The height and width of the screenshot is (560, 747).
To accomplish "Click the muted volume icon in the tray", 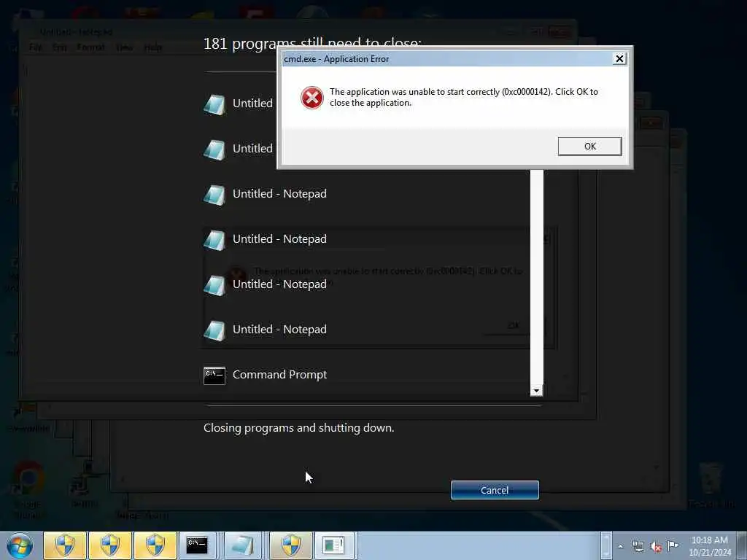I will click(656, 547).
